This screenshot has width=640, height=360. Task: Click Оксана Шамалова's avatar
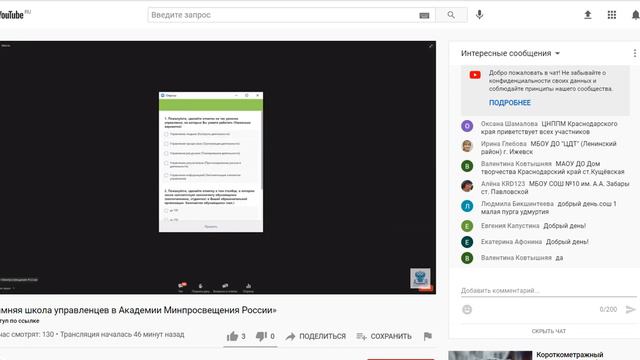point(467,126)
